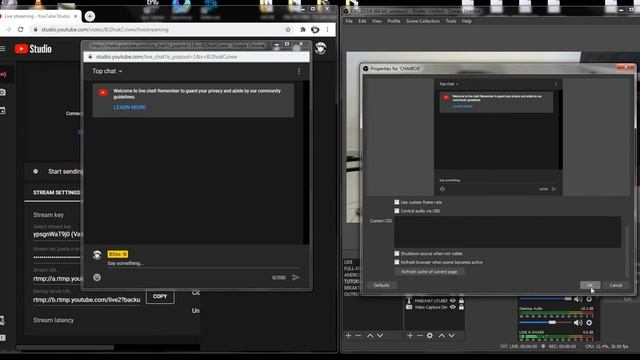Open the live chat three-dot options menu
640x360 pixels.
click(x=299, y=71)
